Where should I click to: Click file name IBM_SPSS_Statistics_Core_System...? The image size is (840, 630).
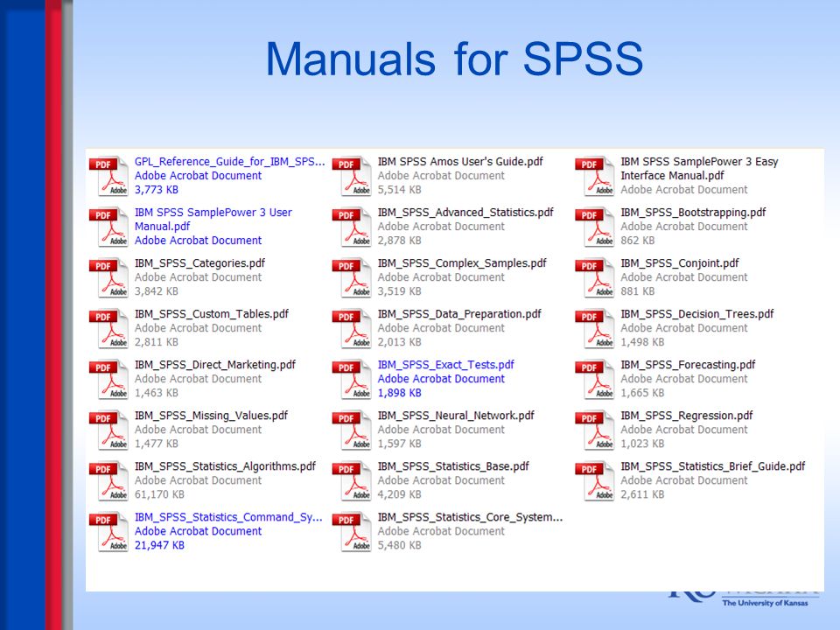coord(470,517)
